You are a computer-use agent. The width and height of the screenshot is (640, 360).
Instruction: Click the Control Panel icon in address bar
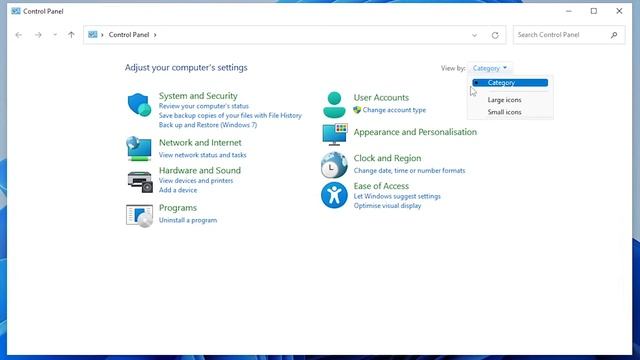click(93, 35)
